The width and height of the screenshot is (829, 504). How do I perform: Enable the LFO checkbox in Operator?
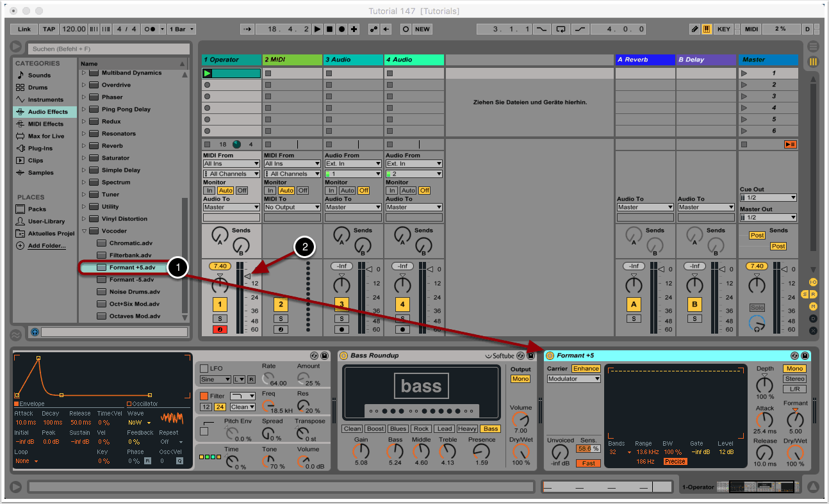pos(204,369)
